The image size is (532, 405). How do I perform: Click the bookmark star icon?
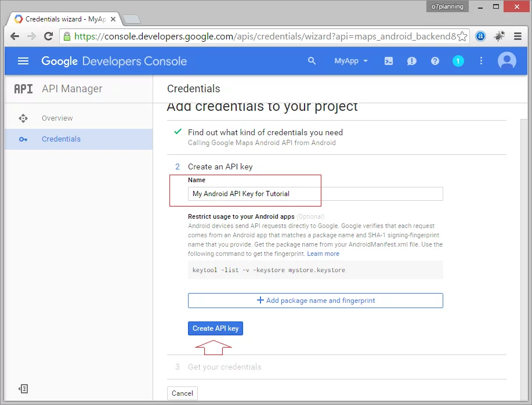(462, 37)
